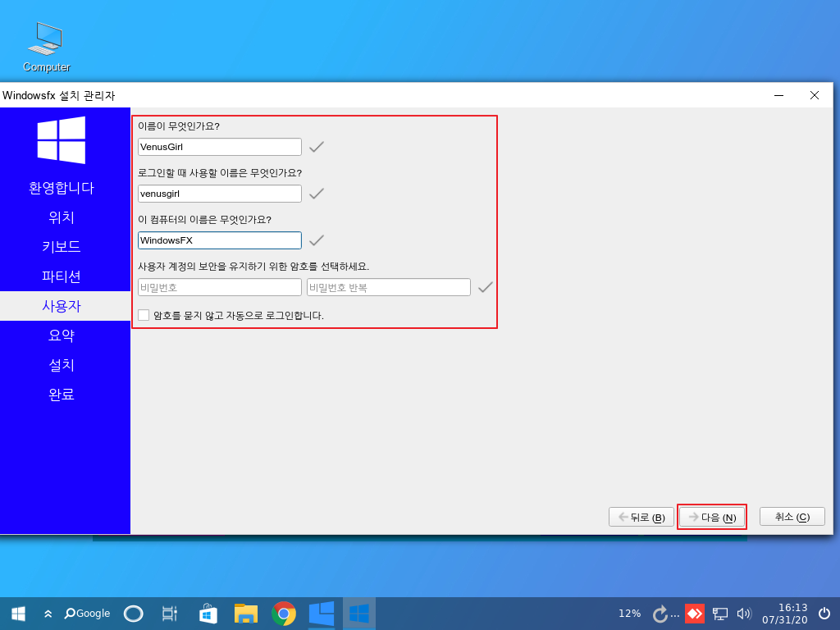Viewport: 840px width, 630px height.
Task: Select 요약 step in sidebar
Action: [62, 336]
